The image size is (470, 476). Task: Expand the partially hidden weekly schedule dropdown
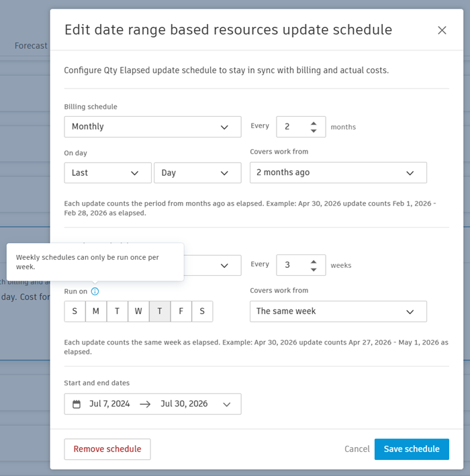[213, 266]
